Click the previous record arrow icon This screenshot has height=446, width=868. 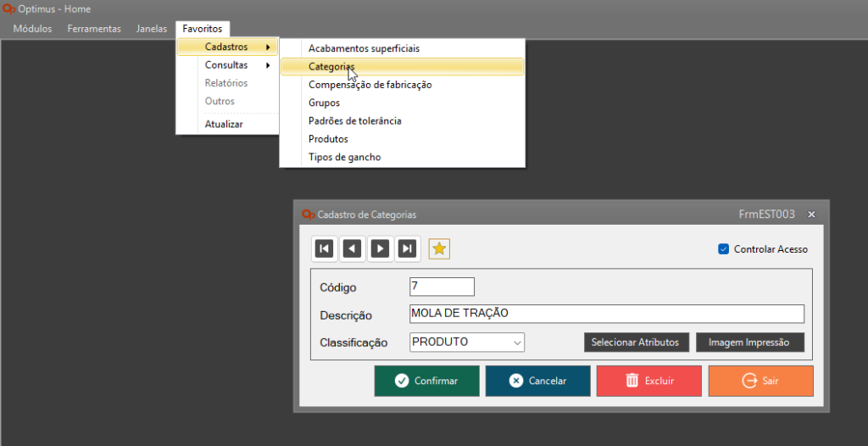[x=352, y=248]
